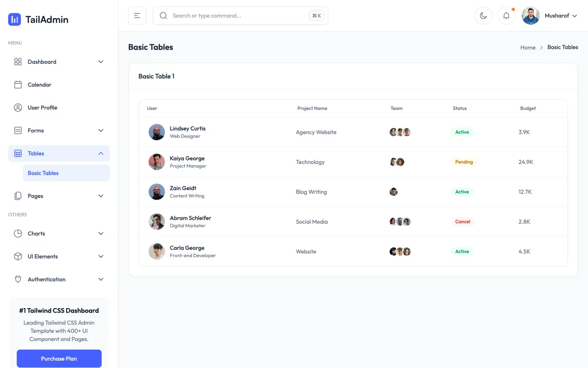Viewport: 588px width, 368px height.
Task: Click the TailAdmin logo icon
Action: pos(15,20)
